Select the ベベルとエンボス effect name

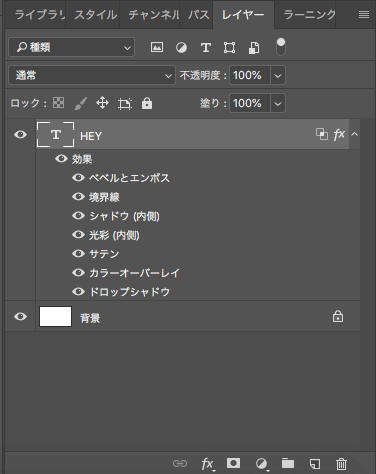coord(129,178)
